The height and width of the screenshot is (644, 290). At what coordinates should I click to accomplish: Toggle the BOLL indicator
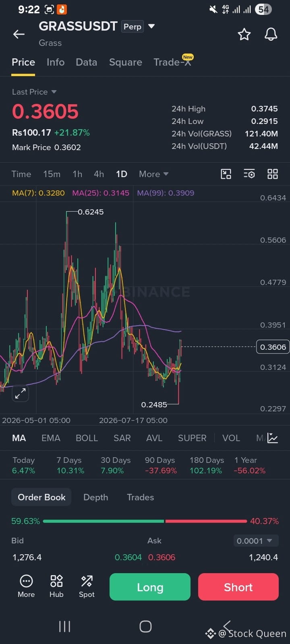(87, 438)
